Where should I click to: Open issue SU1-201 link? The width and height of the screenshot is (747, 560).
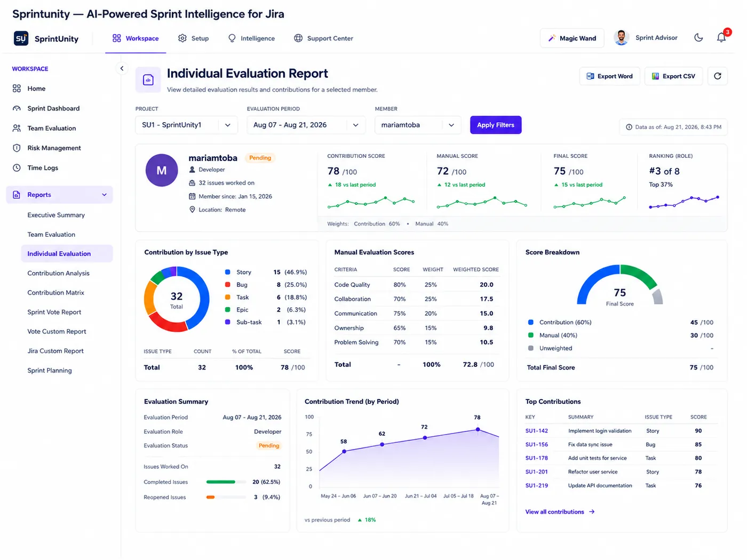coord(537,472)
